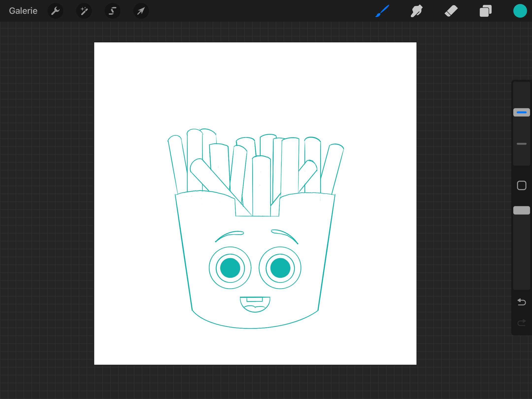Select the Eraser tool
The width and height of the screenshot is (532, 399).
click(x=451, y=11)
